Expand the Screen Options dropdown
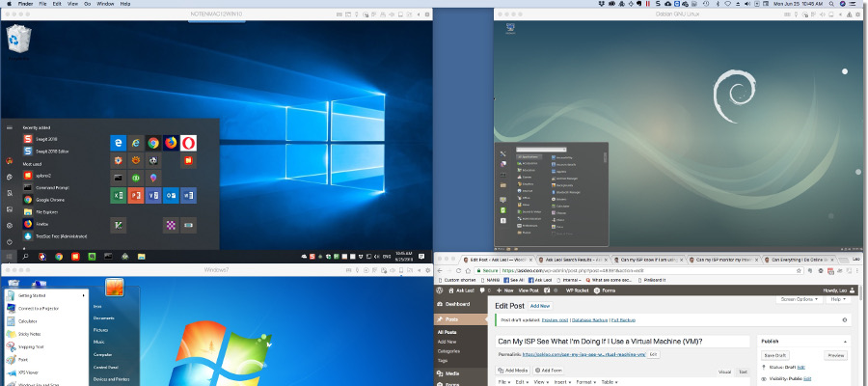The image size is (868, 386). click(800, 299)
